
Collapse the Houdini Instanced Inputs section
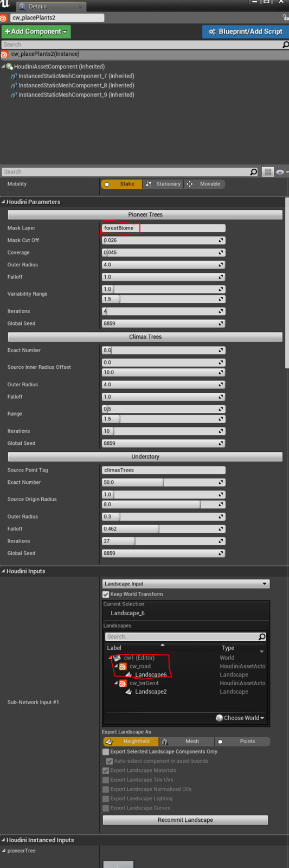3,840
